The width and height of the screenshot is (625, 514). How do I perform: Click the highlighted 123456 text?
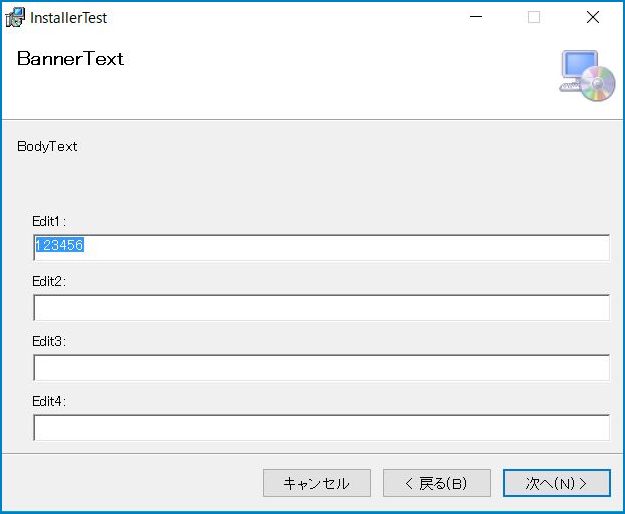[x=59, y=245]
